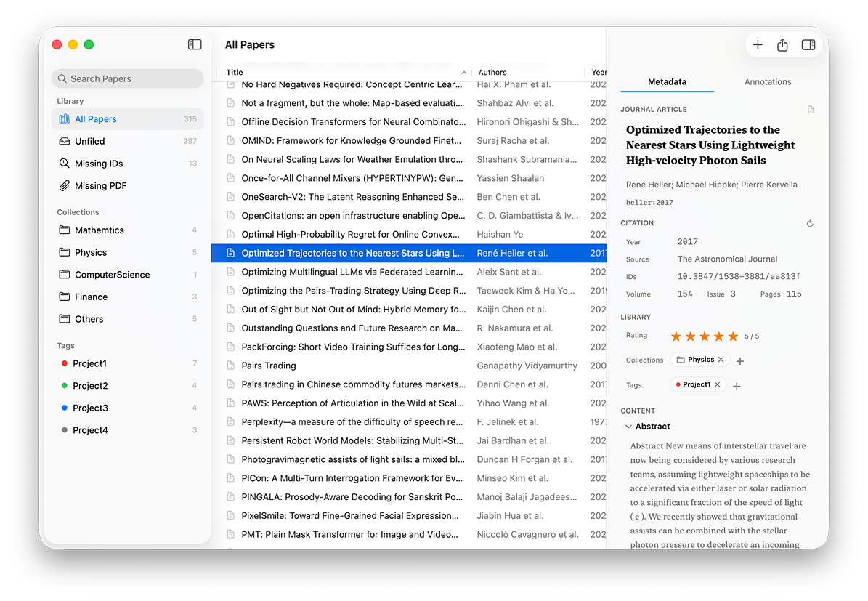The width and height of the screenshot is (868, 601).
Task: Click document icon of 'On Neural Scaling Laws' row
Action: point(231,160)
